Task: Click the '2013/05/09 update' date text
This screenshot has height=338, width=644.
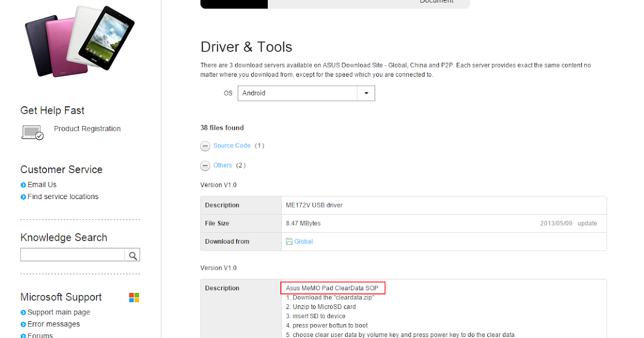Action: point(568,224)
